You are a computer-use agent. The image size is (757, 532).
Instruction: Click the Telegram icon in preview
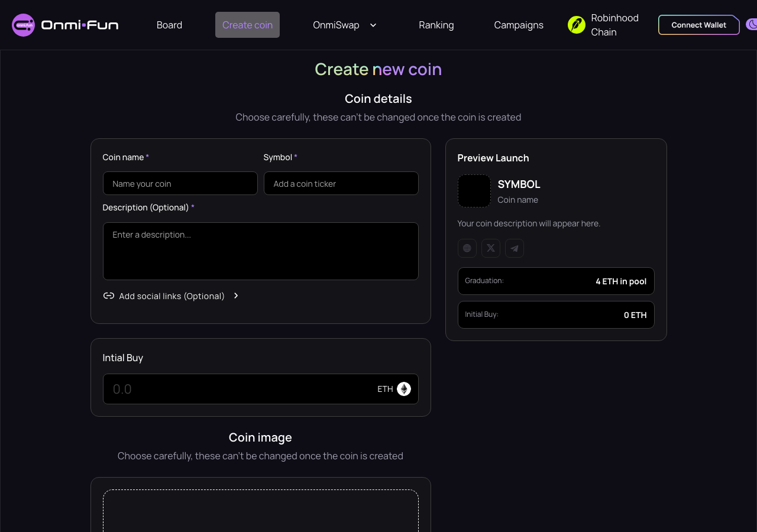click(x=515, y=248)
